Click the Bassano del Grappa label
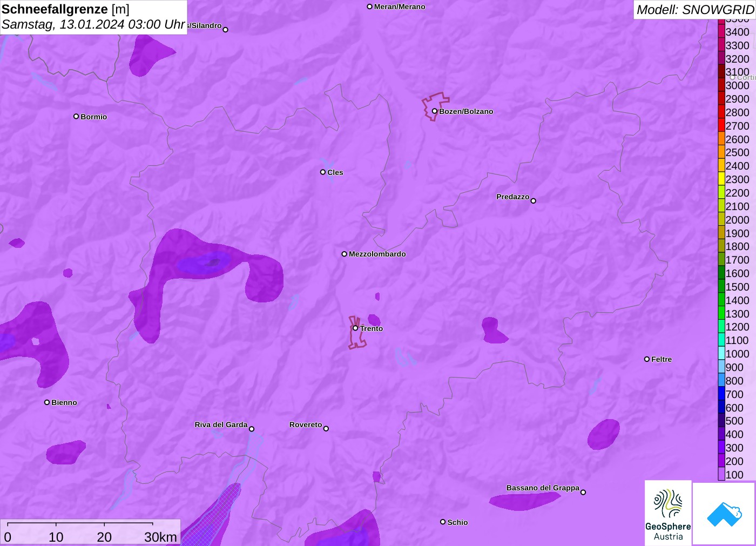Screen dimensions: 756x546 tap(543, 488)
